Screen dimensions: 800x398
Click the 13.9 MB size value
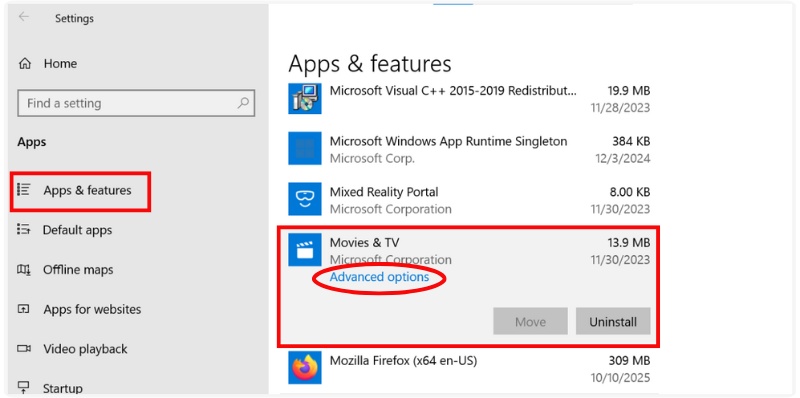(629, 242)
